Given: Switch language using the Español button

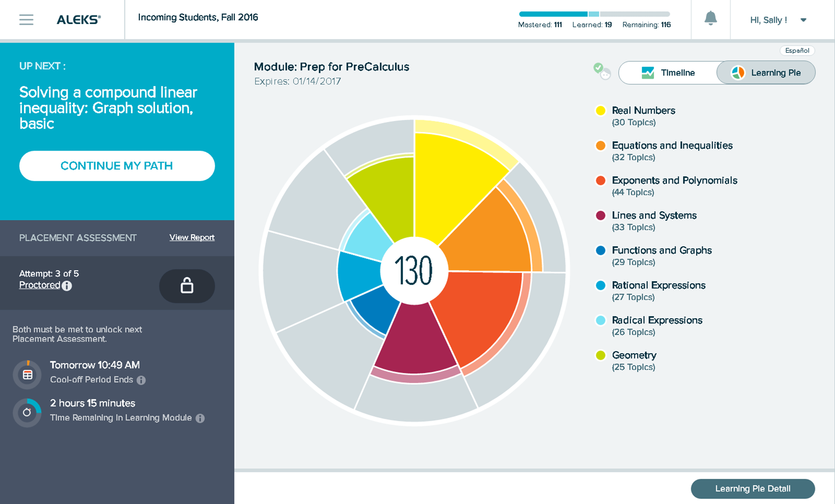Looking at the screenshot, I should click(x=797, y=51).
